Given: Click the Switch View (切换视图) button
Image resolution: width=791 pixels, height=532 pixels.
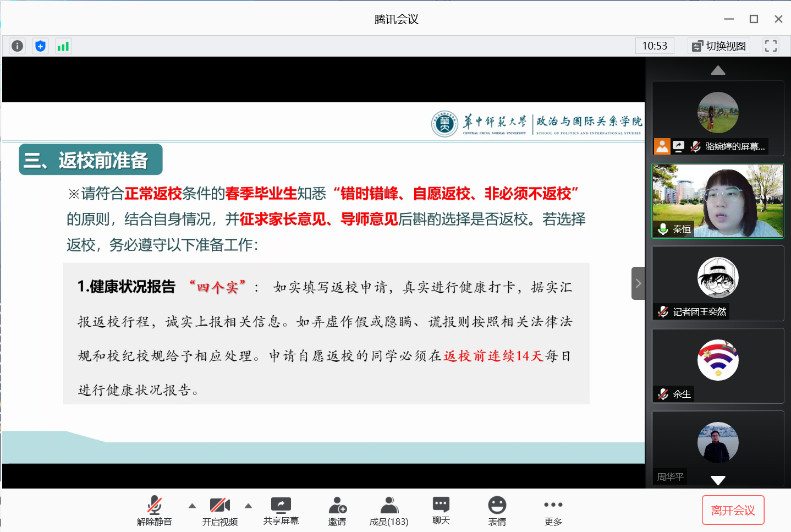Looking at the screenshot, I should pyautogui.click(x=719, y=46).
